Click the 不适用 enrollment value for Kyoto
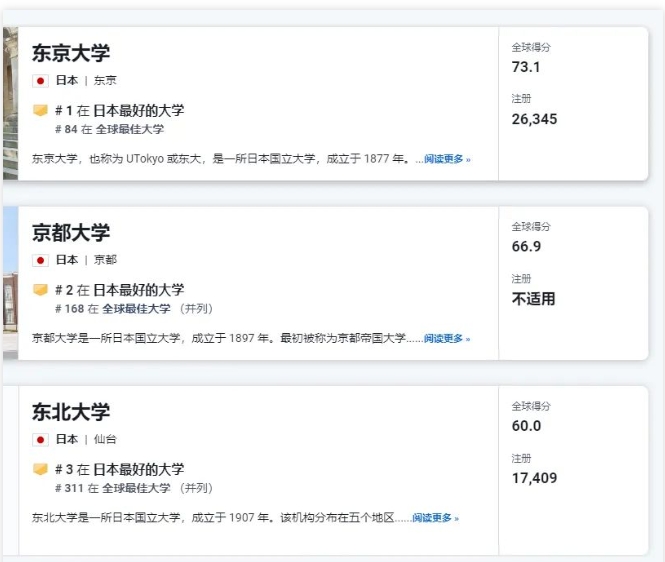The image size is (665, 562). [534, 299]
